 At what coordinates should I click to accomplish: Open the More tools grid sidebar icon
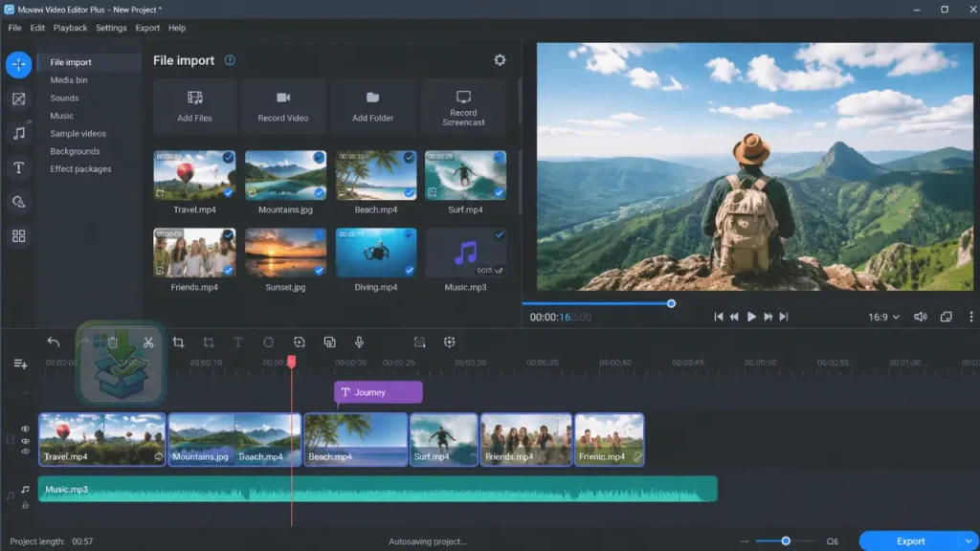pos(19,236)
